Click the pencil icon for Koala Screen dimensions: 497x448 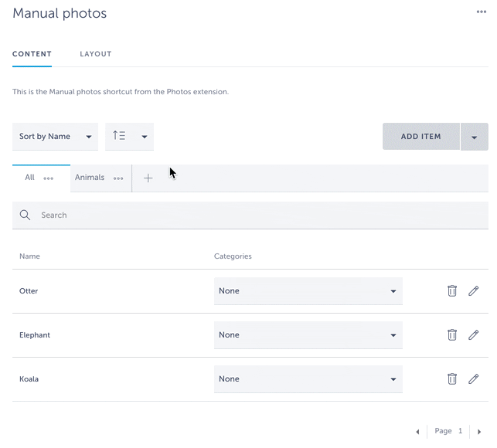click(474, 379)
